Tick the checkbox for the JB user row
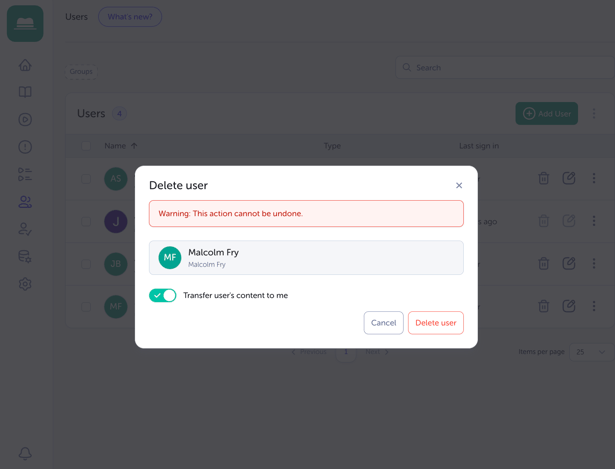Image resolution: width=615 pixels, height=469 pixels. 86,264
